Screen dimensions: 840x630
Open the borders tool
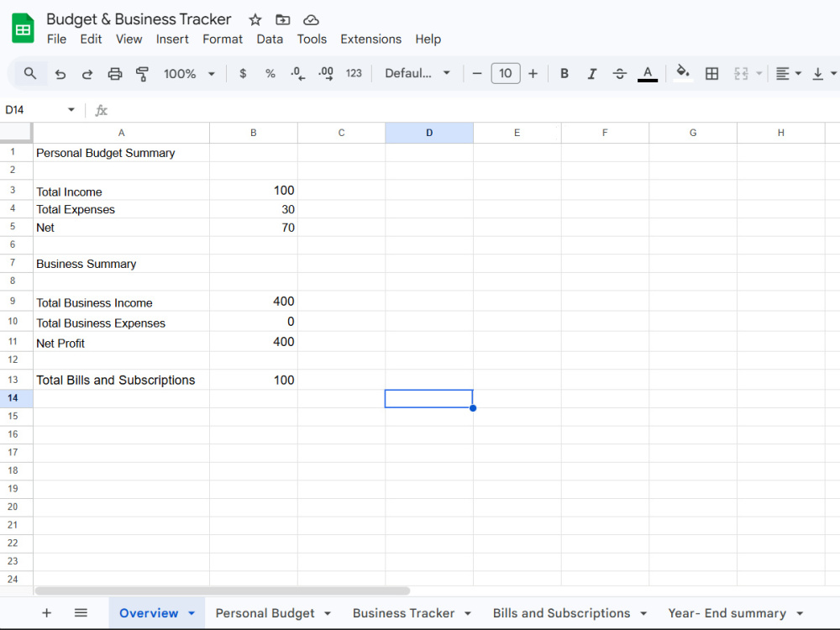(x=711, y=73)
